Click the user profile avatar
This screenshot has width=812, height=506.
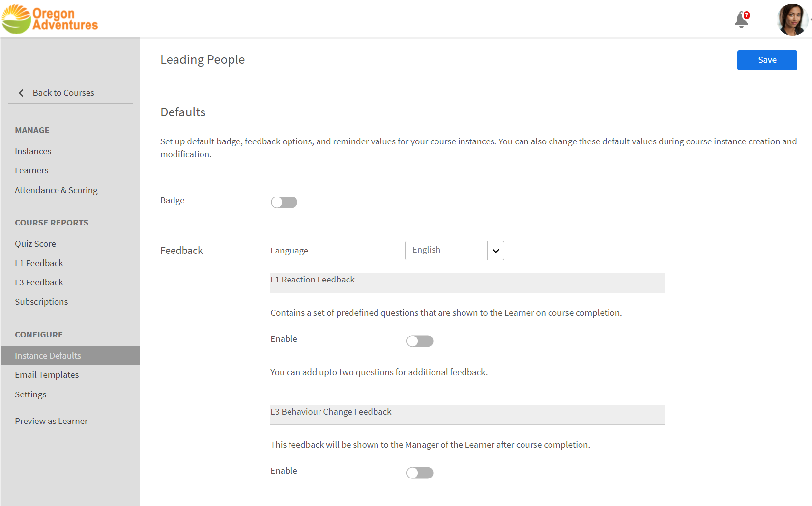click(791, 20)
